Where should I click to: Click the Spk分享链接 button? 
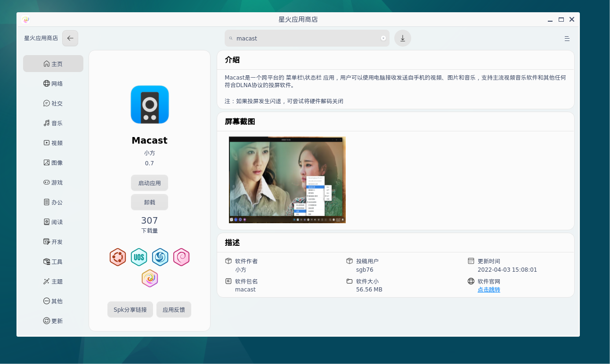click(x=130, y=310)
